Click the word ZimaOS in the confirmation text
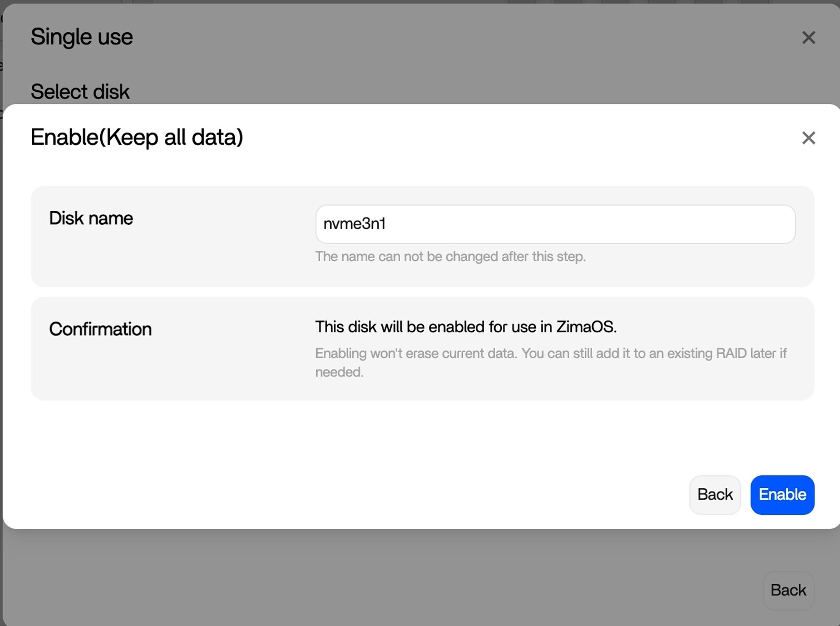840x626 pixels. 586,327
